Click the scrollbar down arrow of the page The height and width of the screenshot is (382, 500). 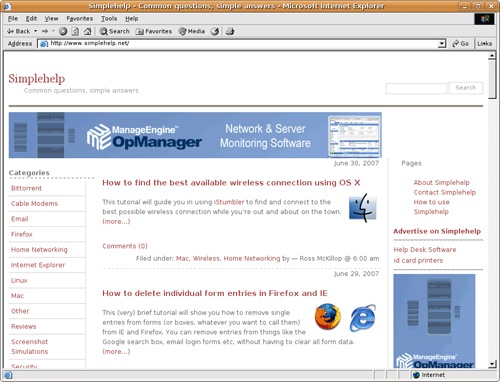492,364
